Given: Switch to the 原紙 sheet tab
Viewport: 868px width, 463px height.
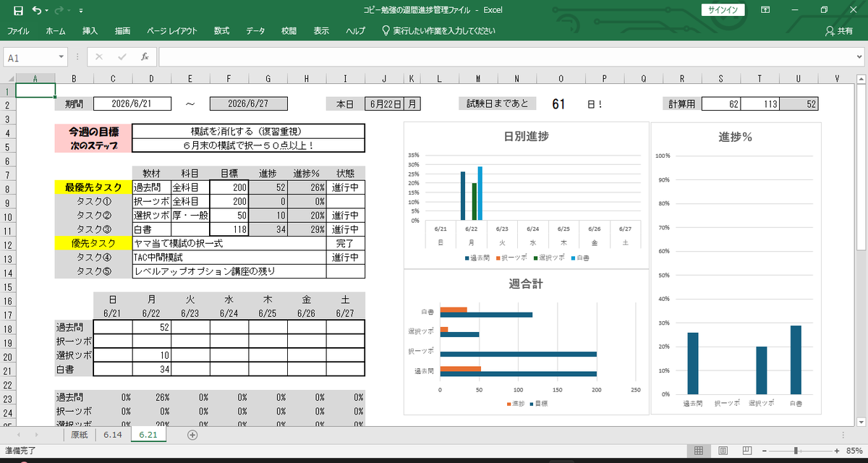Looking at the screenshot, I should [79, 435].
